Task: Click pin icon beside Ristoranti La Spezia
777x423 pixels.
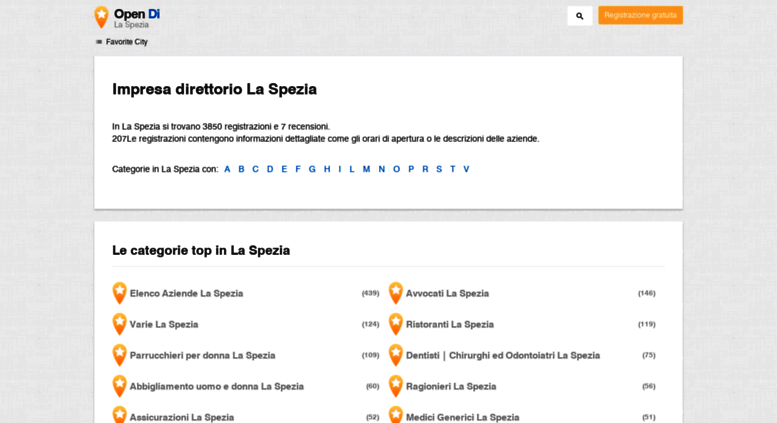Action: pos(395,324)
